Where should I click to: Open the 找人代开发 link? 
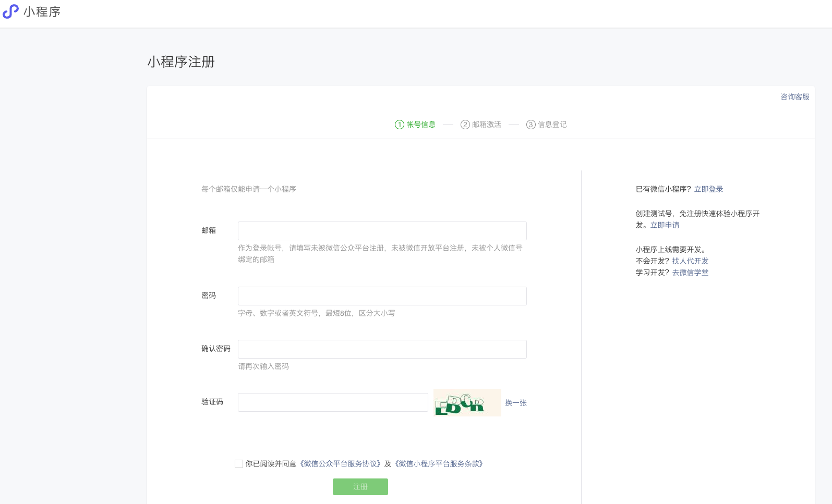[x=690, y=261]
